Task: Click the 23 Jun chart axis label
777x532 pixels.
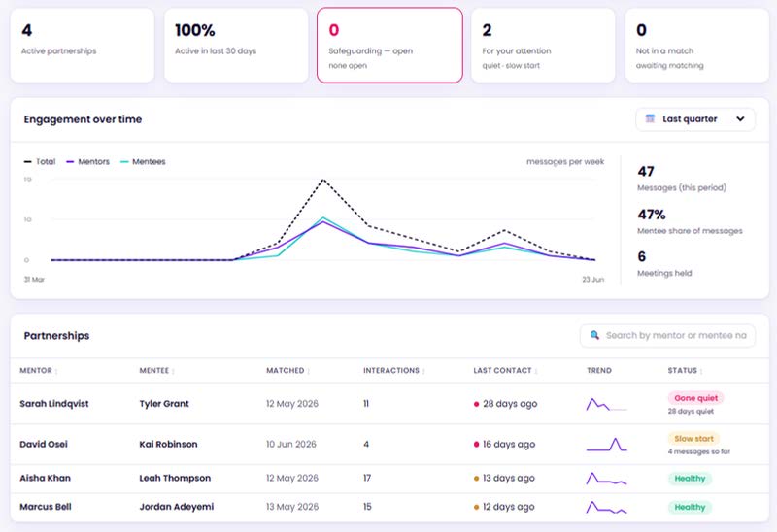Action: 593,280
